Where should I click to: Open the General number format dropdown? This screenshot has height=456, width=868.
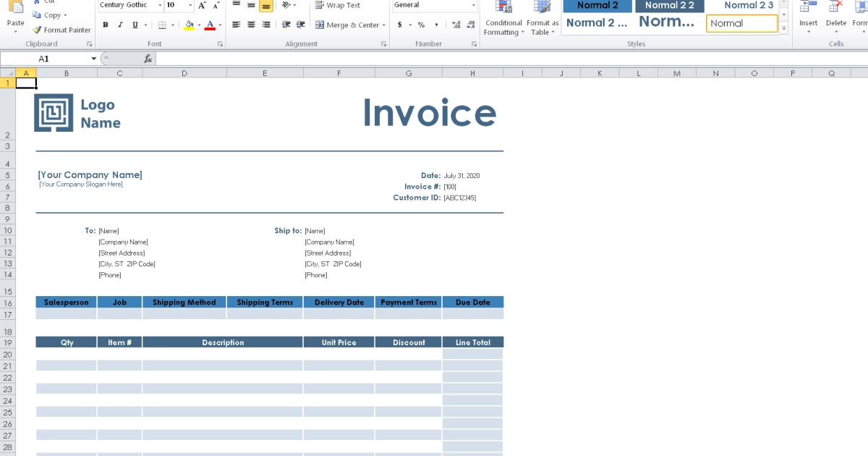point(473,5)
